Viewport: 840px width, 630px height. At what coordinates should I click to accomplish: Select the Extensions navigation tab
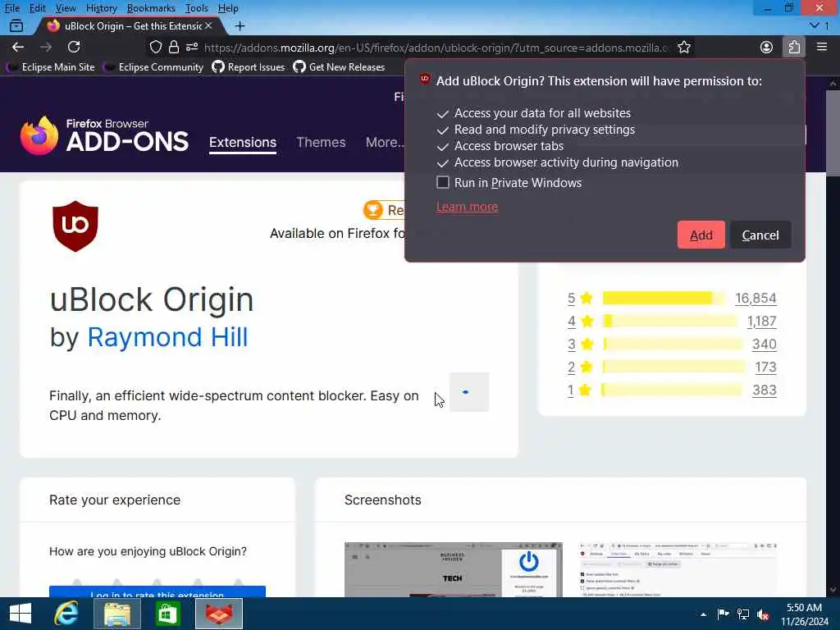[243, 143]
